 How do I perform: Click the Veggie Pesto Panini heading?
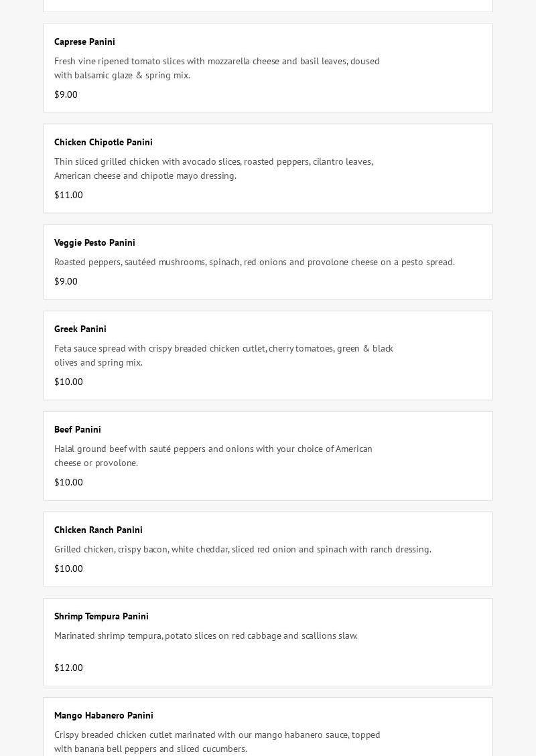pos(94,242)
